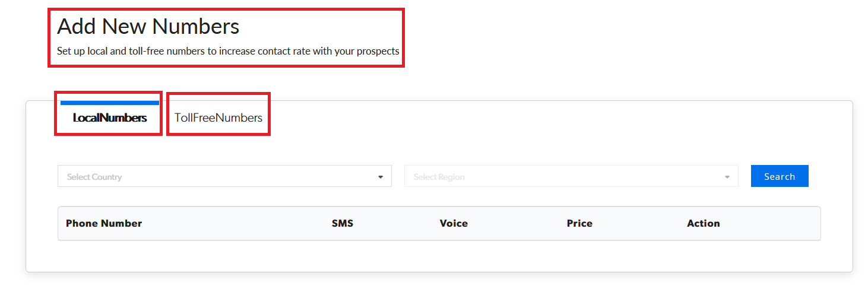
Task: Click the Voice column header
Action: click(x=453, y=223)
